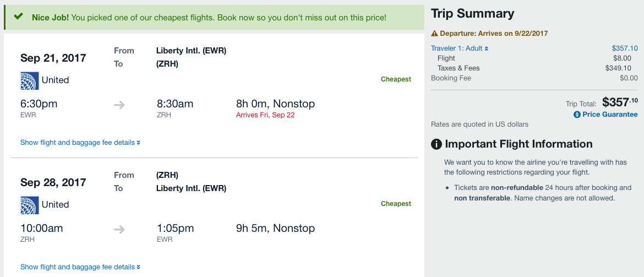Click the United logo on the Sep 28 flight
The height and width of the screenshot is (277, 644).
coord(29,205)
